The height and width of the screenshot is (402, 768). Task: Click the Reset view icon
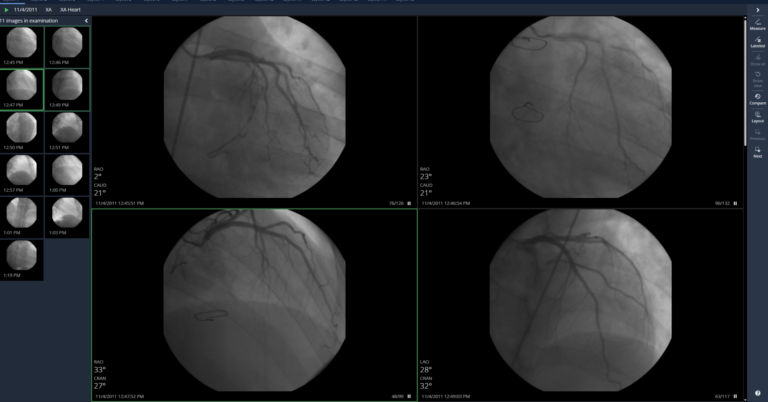pos(757,78)
